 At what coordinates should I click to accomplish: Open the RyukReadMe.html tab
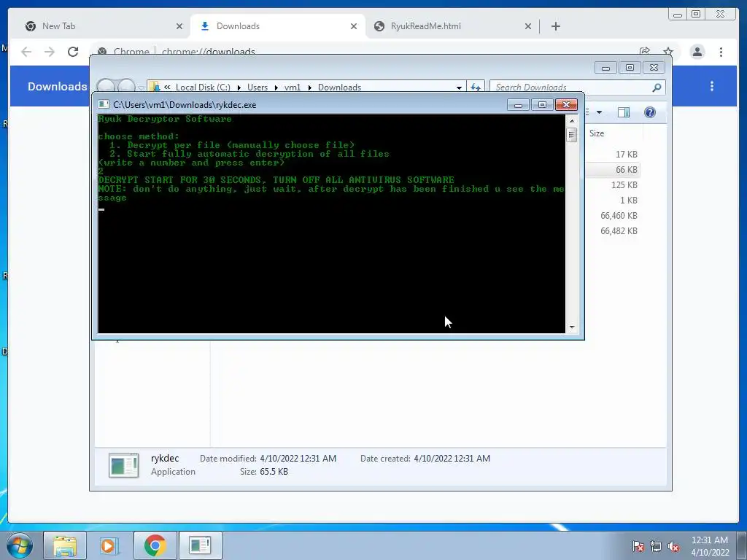point(451,26)
